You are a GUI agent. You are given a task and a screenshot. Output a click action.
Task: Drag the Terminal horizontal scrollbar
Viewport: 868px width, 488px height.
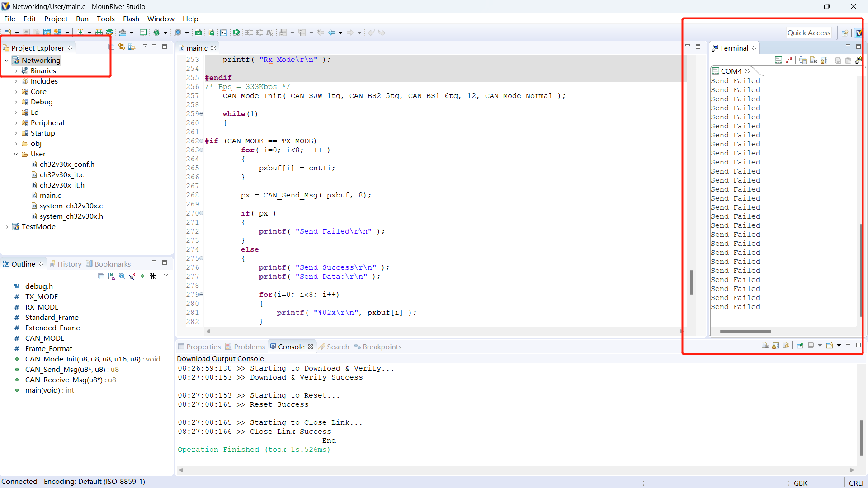[x=746, y=331]
